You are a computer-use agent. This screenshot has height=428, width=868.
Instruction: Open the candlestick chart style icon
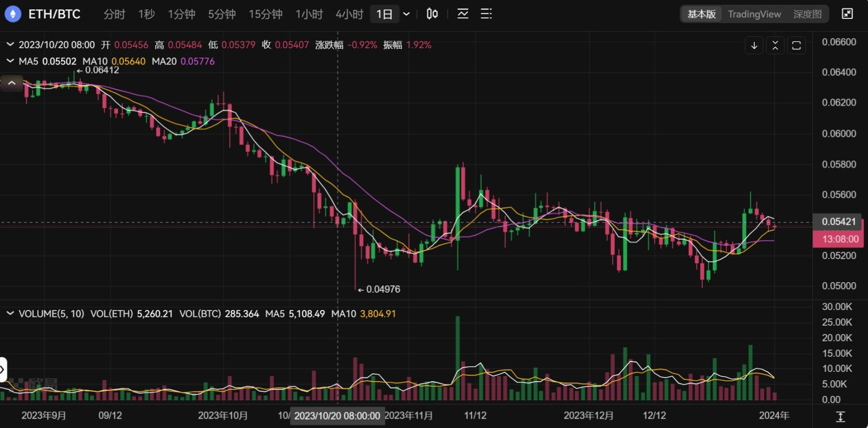[x=432, y=14]
